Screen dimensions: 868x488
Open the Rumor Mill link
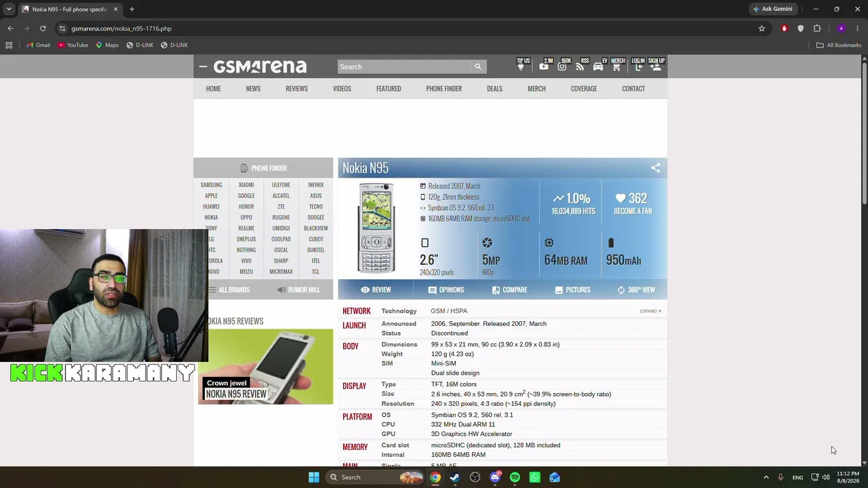(298, 290)
